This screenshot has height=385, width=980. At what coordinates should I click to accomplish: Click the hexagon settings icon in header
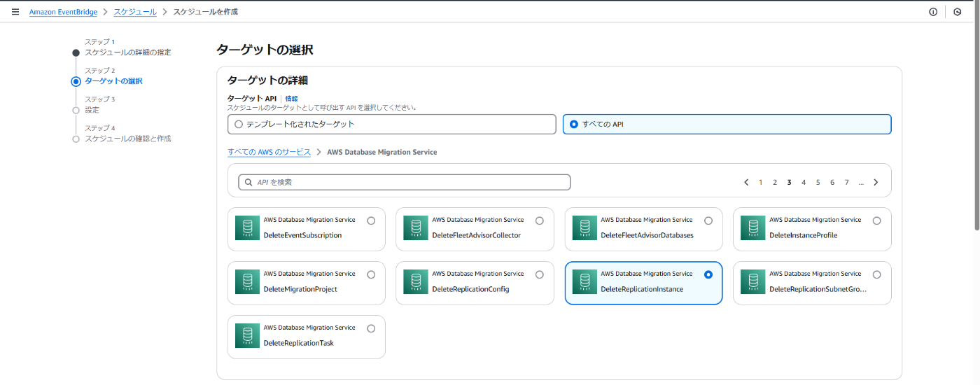[x=957, y=12]
